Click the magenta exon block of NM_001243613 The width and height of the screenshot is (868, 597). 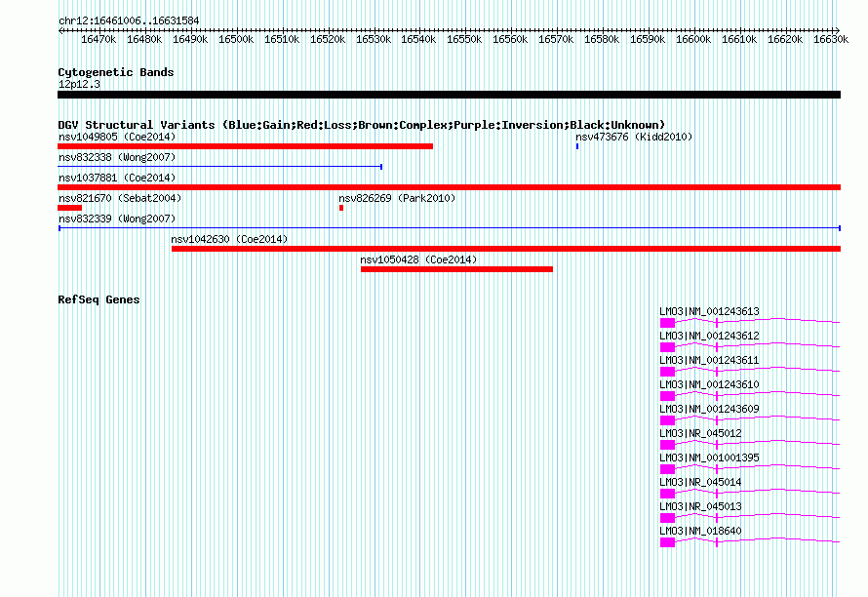[x=668, y=323]
